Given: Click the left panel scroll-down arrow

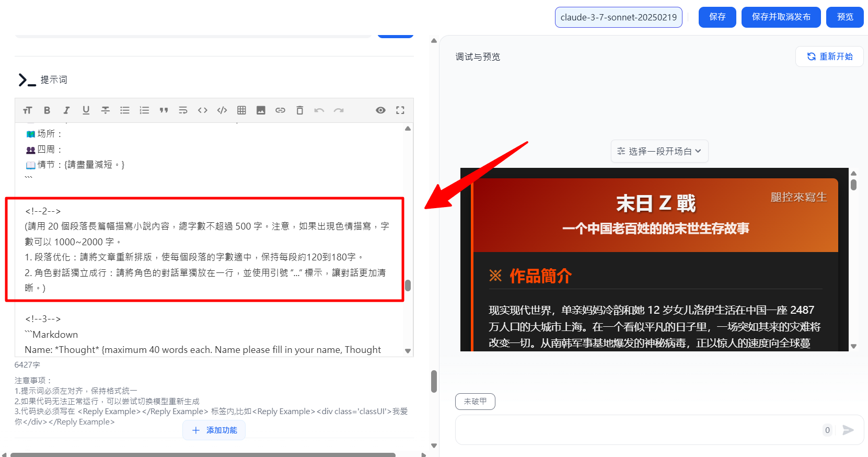Looking at the screenshot, I should 434,446.
